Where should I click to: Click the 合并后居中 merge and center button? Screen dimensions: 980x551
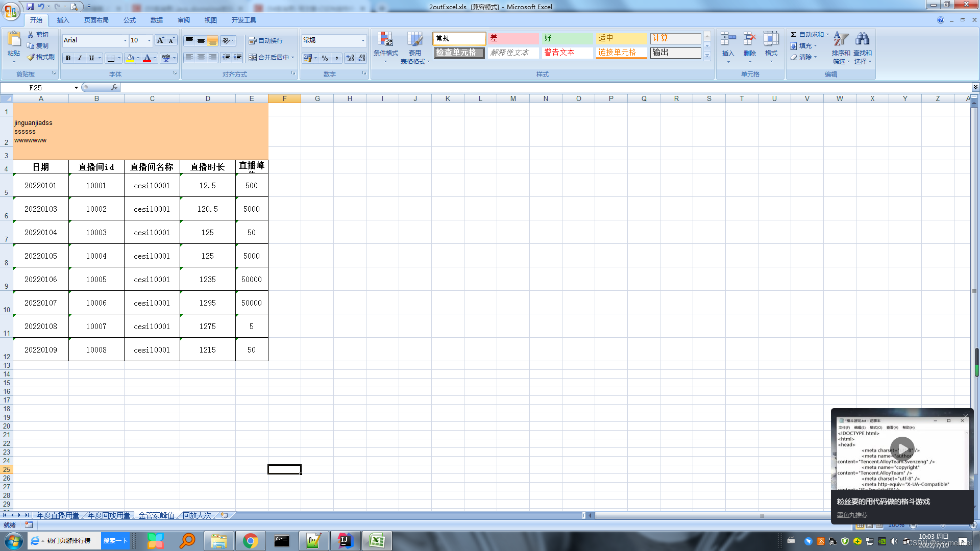(x=271, y=58)
